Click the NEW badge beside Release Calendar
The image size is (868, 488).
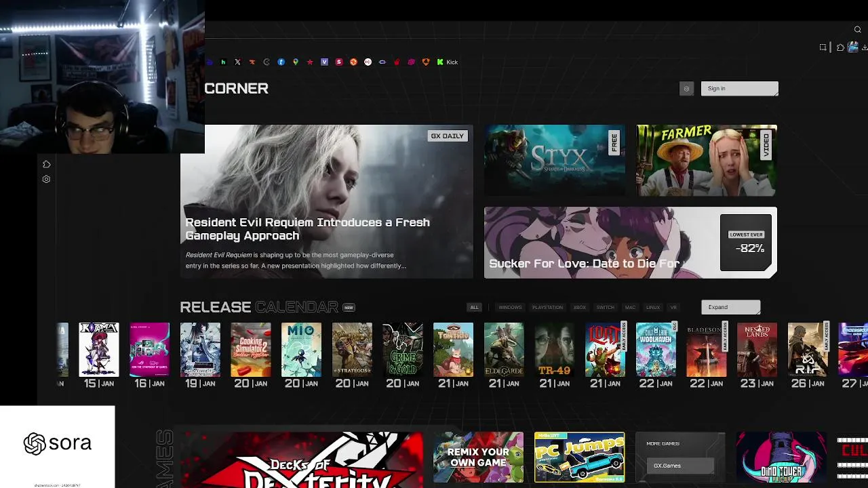(349, 308)
